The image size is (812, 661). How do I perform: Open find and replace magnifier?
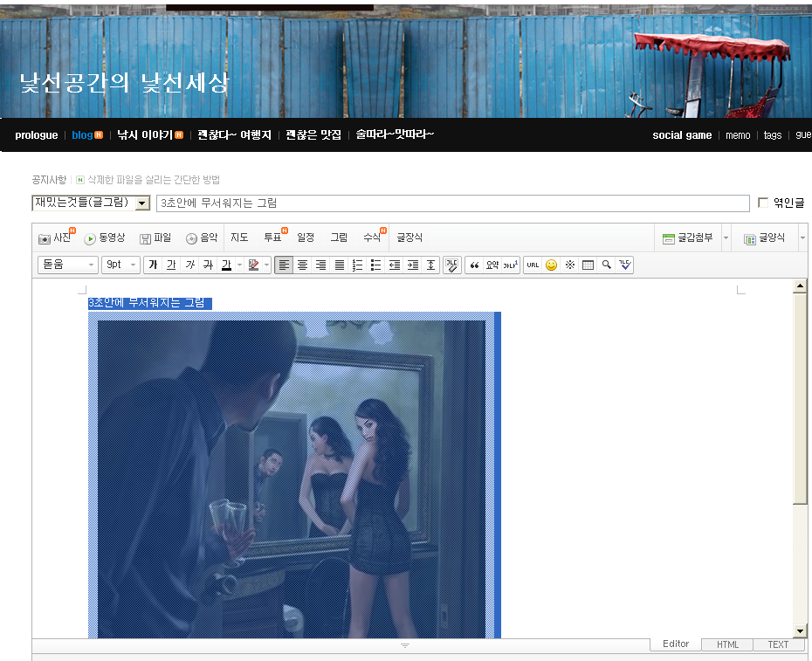pyautogui.click(x=607, y=265)
